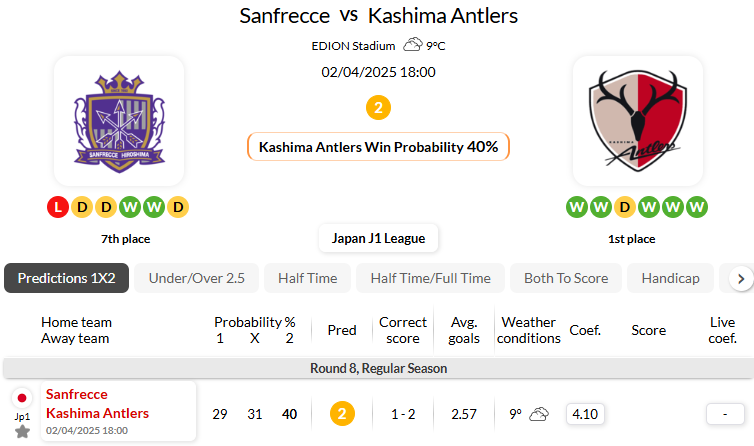754x446 pixels.
Task: Click the weather icon in match row
Action: click(x=539, y=414)
